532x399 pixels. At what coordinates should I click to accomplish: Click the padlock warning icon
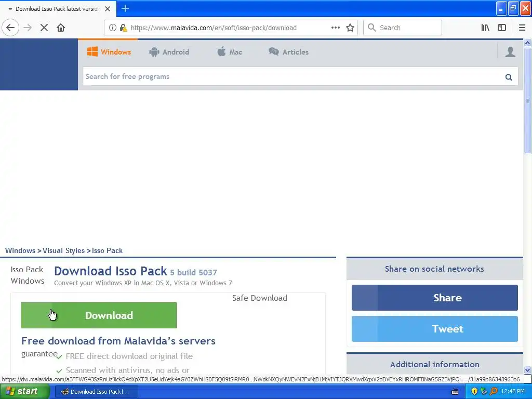pos(123,28)
